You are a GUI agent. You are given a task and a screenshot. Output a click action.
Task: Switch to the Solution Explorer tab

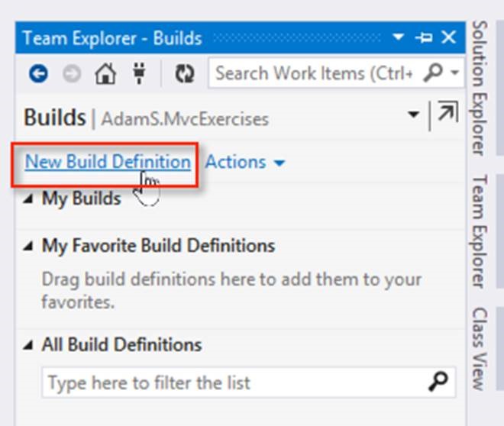coord(480,88)
